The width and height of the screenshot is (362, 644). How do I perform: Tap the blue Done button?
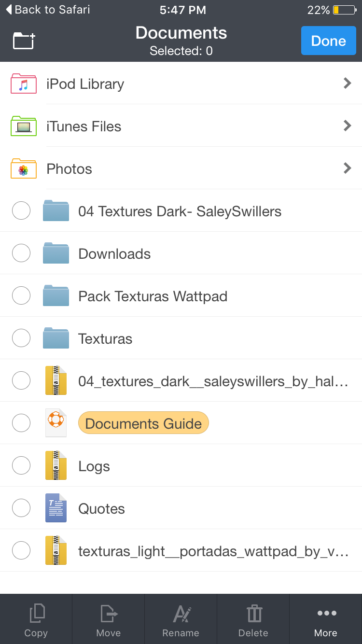pyautogui.click(x=329, y=41)
